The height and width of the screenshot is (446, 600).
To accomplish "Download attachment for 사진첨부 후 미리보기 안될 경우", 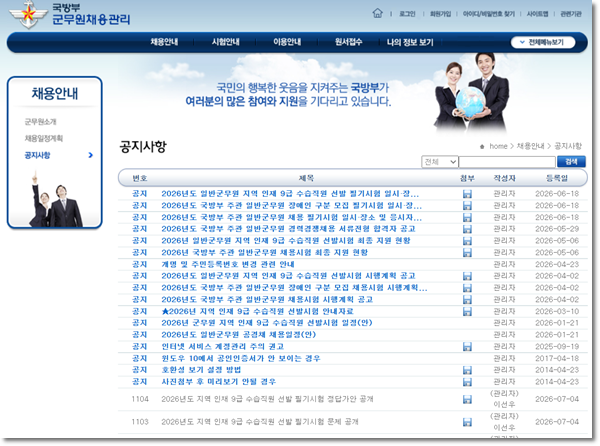I will click(467, 382).
